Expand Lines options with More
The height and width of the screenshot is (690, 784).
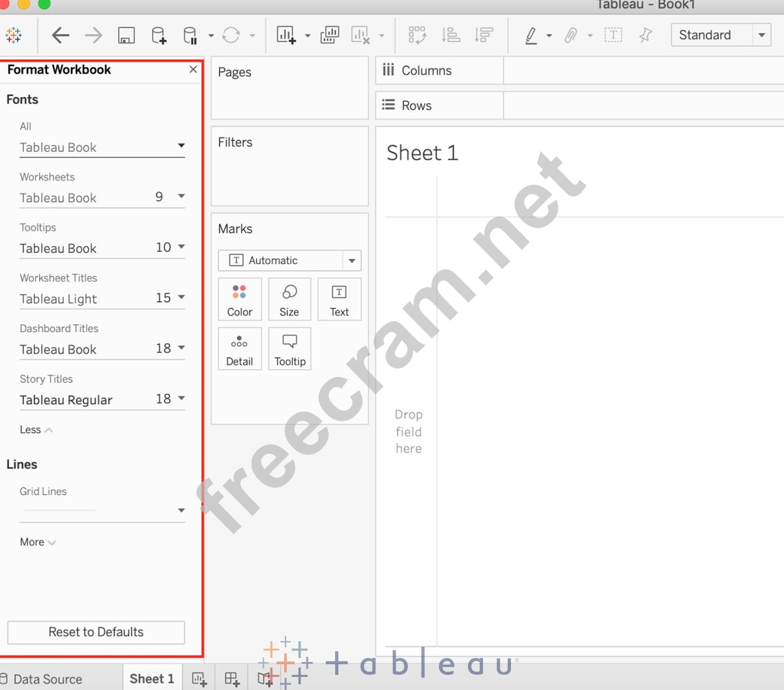(38, 542)
